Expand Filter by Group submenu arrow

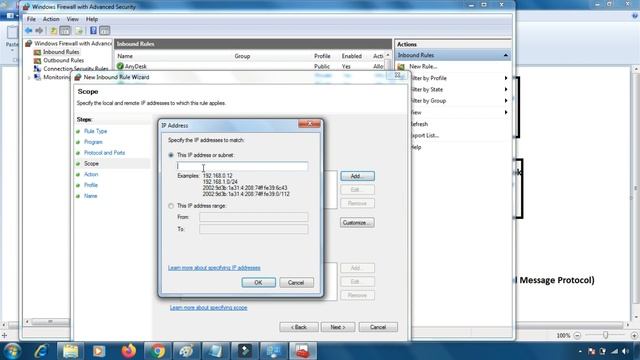pyautogui.click(x=506, y=101)
